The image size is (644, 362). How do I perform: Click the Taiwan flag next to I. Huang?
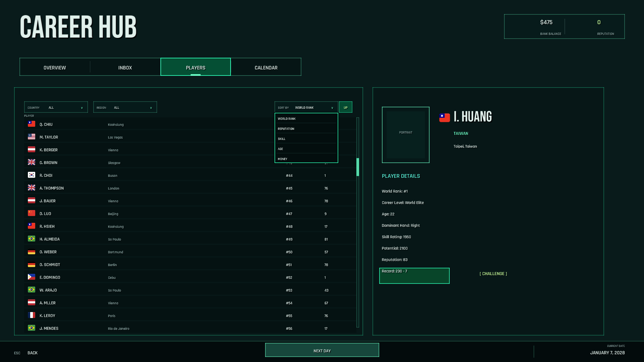pyautogui.click(x=445, y=117)
